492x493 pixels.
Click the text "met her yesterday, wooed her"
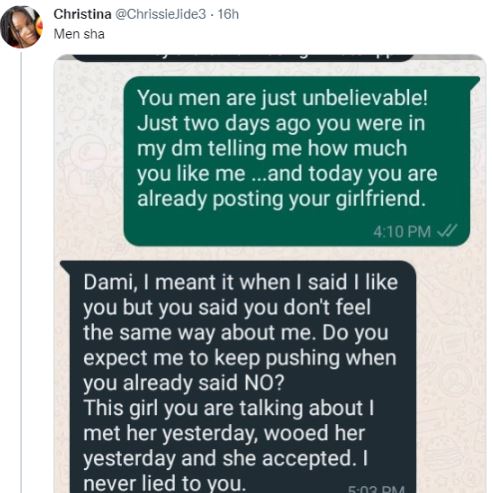(224, 433)
